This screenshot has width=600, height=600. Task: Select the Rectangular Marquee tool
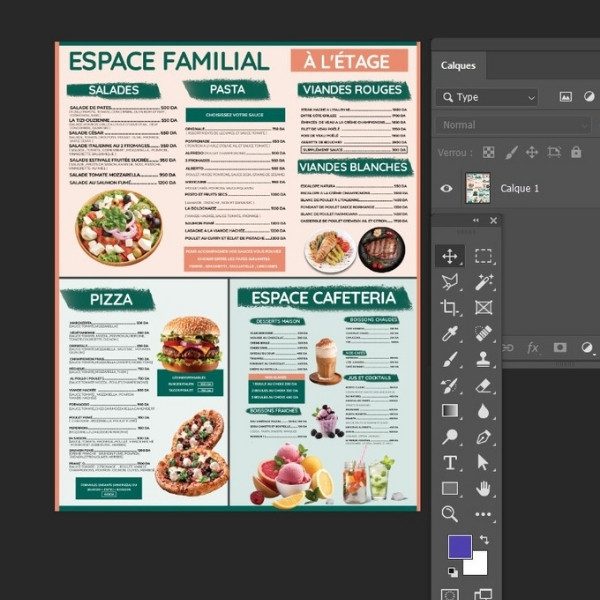pyautogui.click(x=484, y=256)
